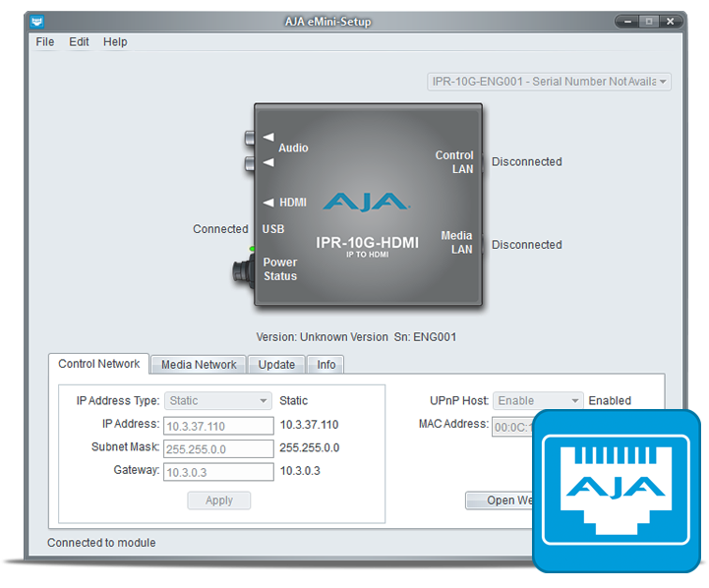Click the Apply button

point(219,500)
